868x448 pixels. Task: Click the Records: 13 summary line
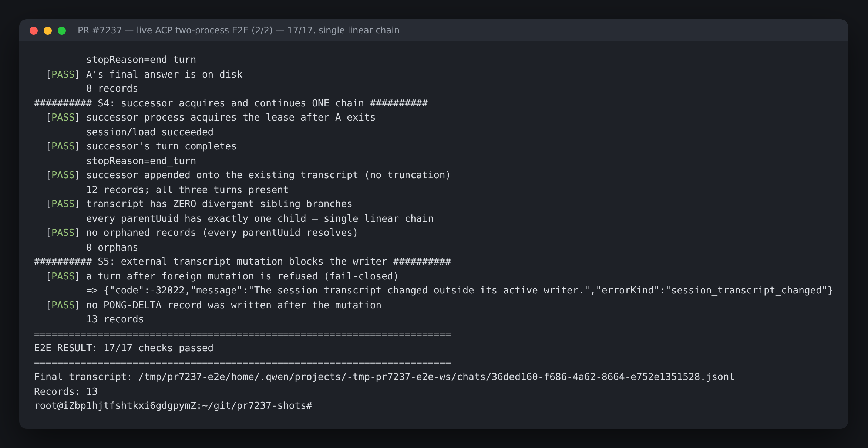click(66, 391)
